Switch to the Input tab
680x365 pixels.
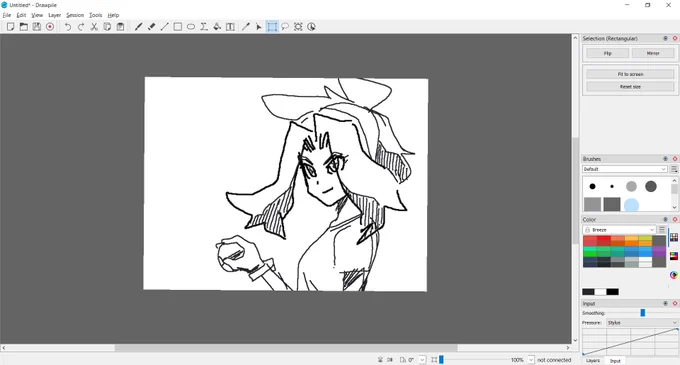[x=615, y=361]
